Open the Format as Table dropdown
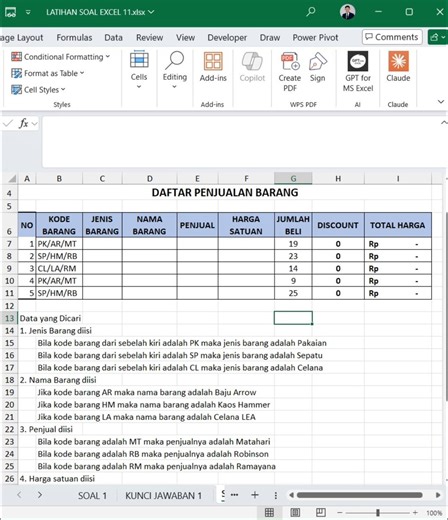The width and height of the screenshot is (448, 520). [48, 73]
